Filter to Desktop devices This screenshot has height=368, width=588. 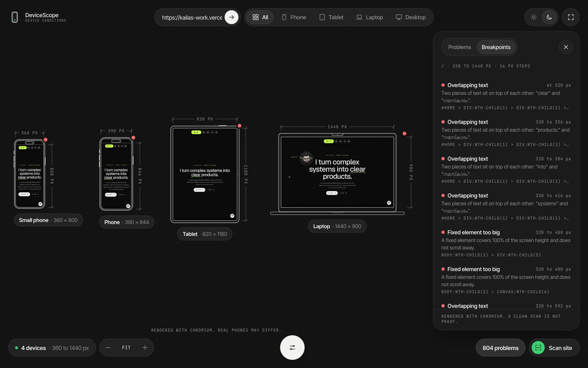tap(411, 17)
